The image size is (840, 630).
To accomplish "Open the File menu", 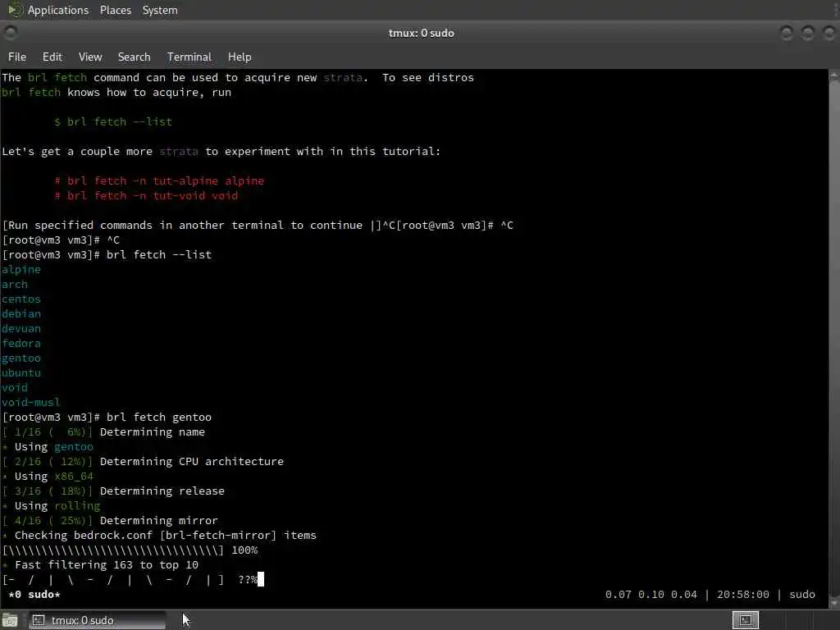I will point(17,57).
